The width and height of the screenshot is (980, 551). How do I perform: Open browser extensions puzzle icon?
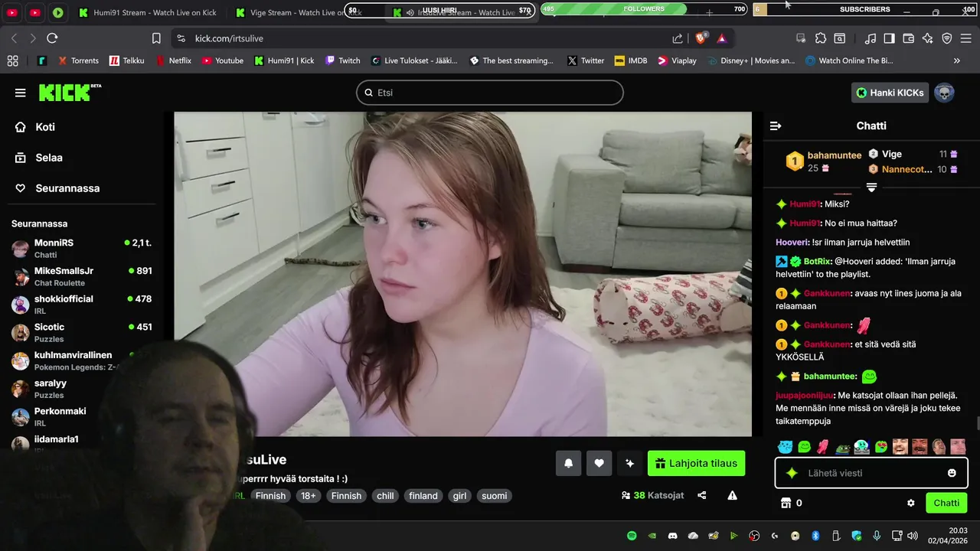coord(821,38)
